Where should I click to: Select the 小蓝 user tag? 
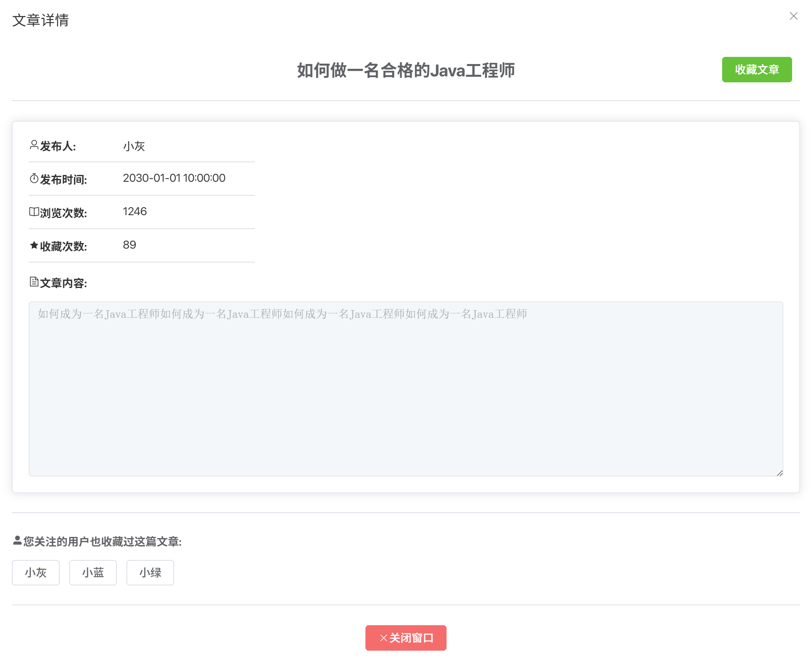tap(93, 572)
